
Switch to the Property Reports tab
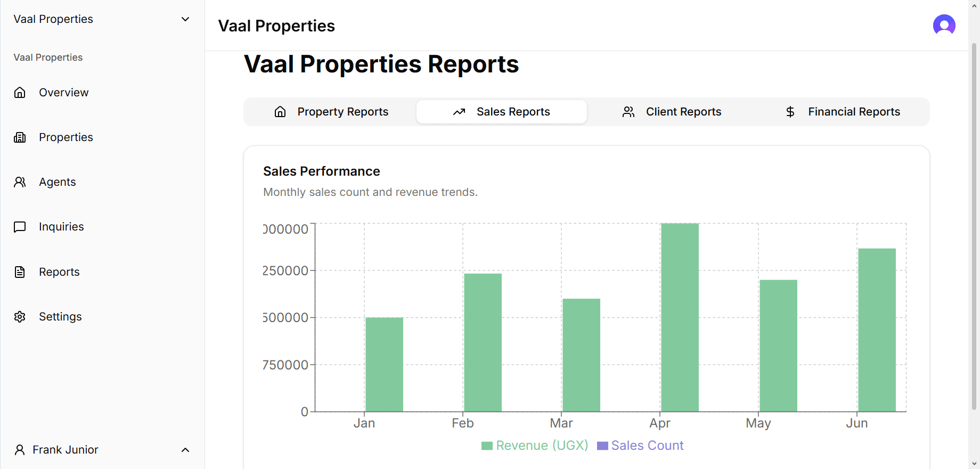331,112
